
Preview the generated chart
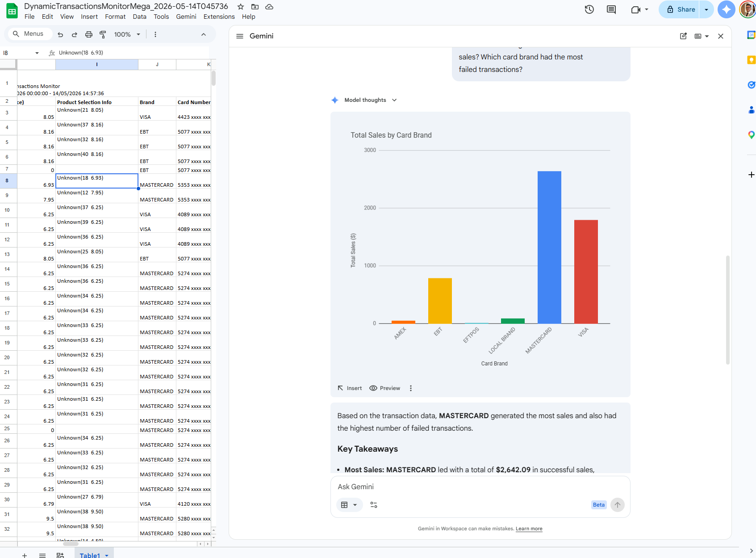pos(385,388)
